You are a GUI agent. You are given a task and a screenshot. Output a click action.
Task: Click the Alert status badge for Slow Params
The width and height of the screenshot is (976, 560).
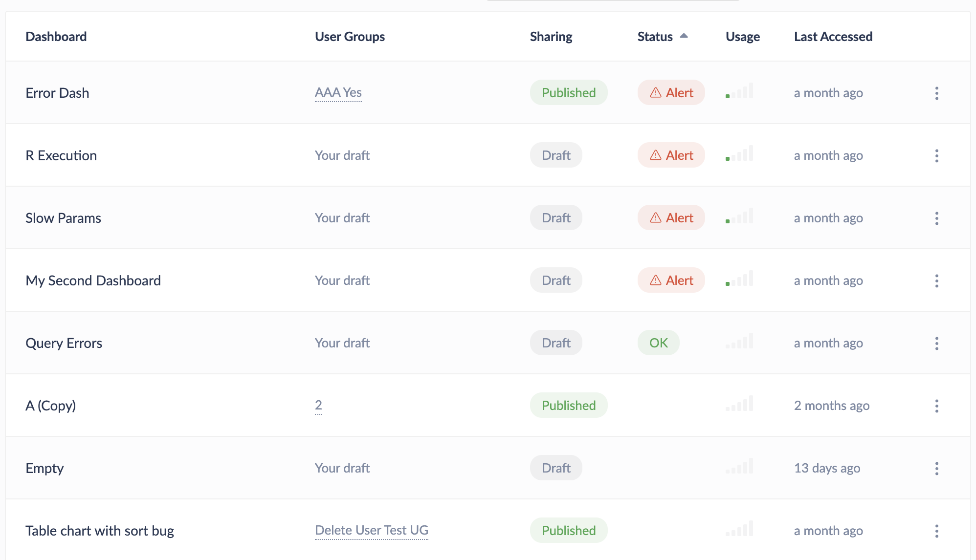671,217
